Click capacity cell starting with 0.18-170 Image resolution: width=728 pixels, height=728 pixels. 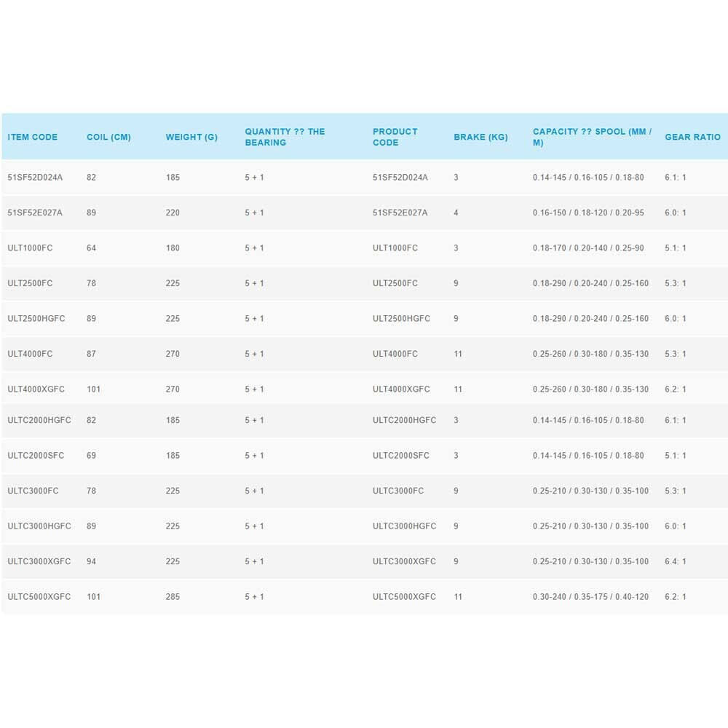(x=588, y=248)
